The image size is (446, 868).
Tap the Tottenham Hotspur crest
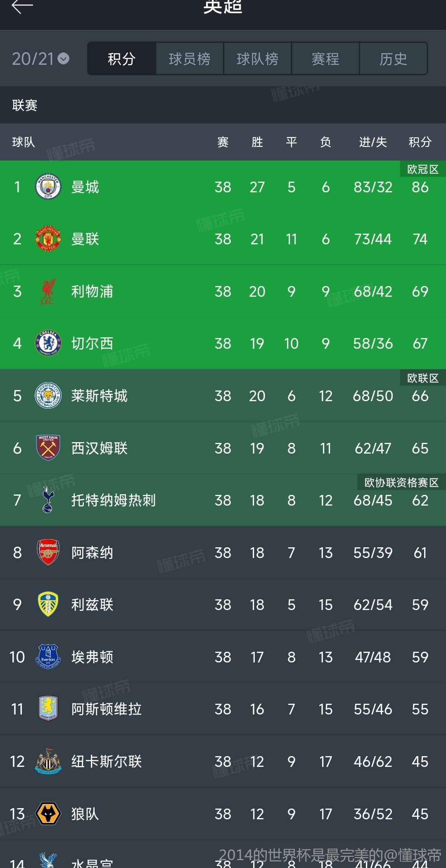coord(48,500)
